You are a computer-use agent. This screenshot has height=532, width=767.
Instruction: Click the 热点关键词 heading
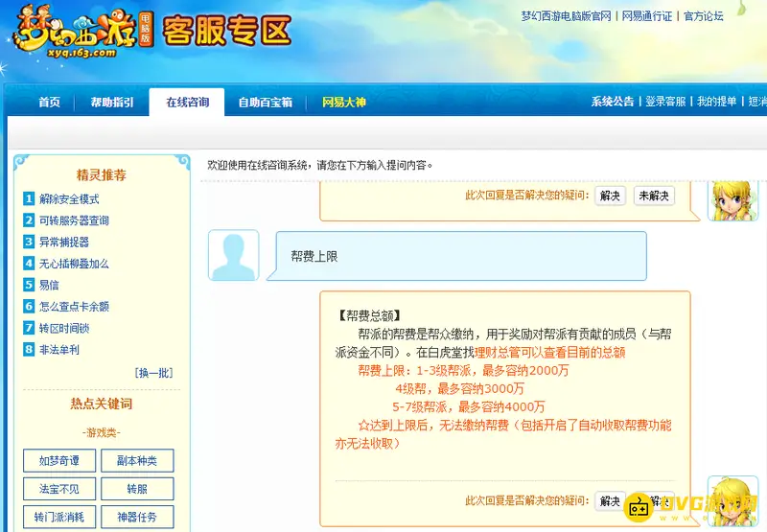pos(102,404)
